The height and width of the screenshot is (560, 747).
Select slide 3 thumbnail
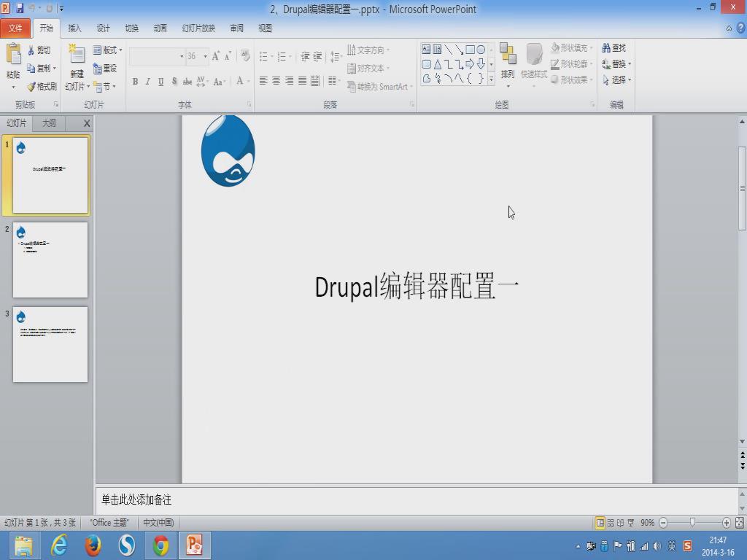coord(50,344)
